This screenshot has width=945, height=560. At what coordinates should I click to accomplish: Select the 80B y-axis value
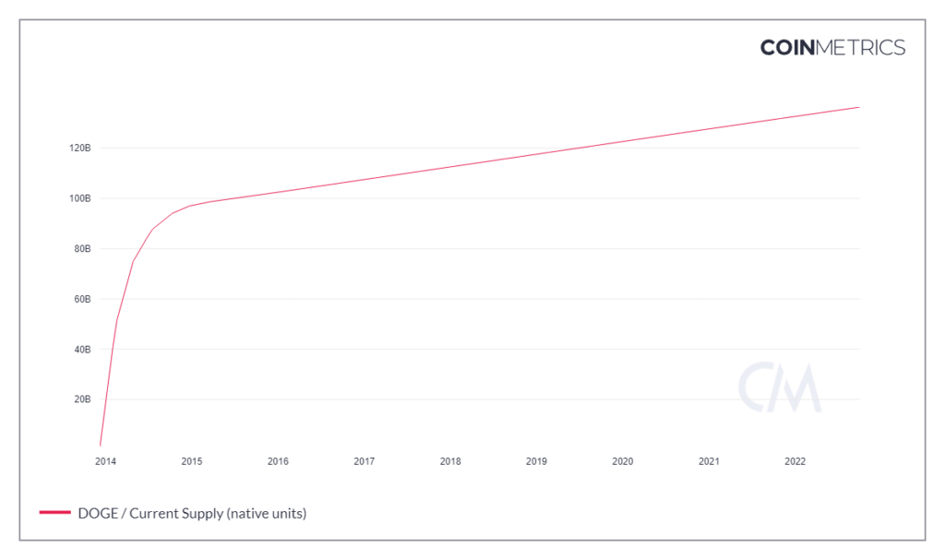80,249
